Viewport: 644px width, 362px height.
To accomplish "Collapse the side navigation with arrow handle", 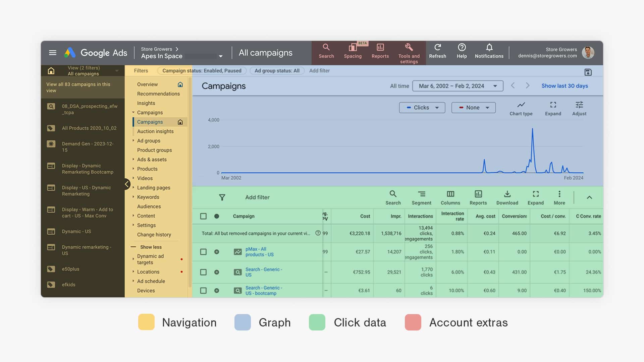I will [127, 184].
